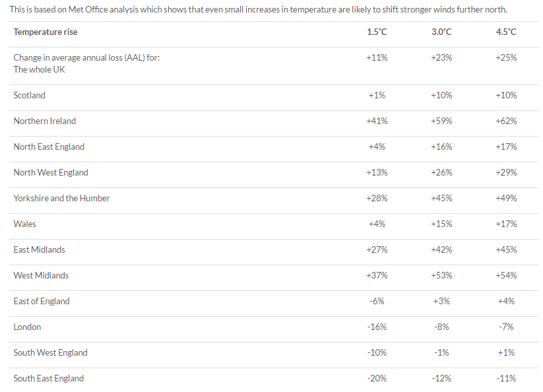The image size is (543, 392).
Task: Select the 1.5°C column header
Action: [x=377, y=32]
